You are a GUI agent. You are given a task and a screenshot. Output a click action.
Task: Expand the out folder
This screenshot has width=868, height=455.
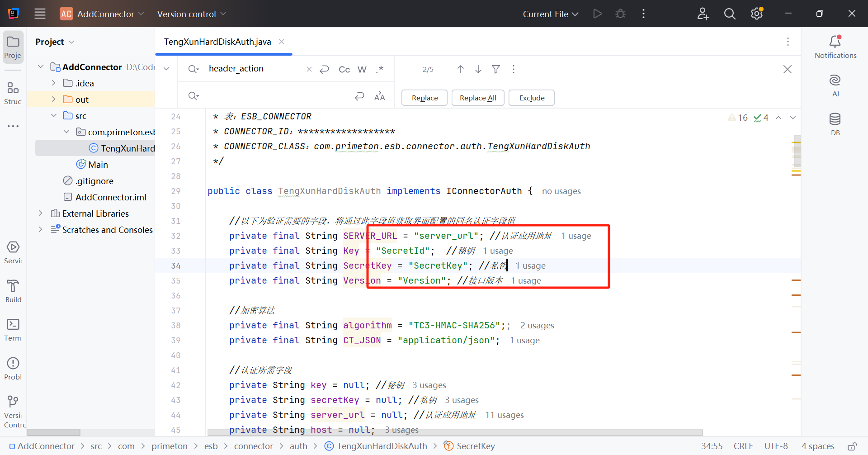[54, 100]
